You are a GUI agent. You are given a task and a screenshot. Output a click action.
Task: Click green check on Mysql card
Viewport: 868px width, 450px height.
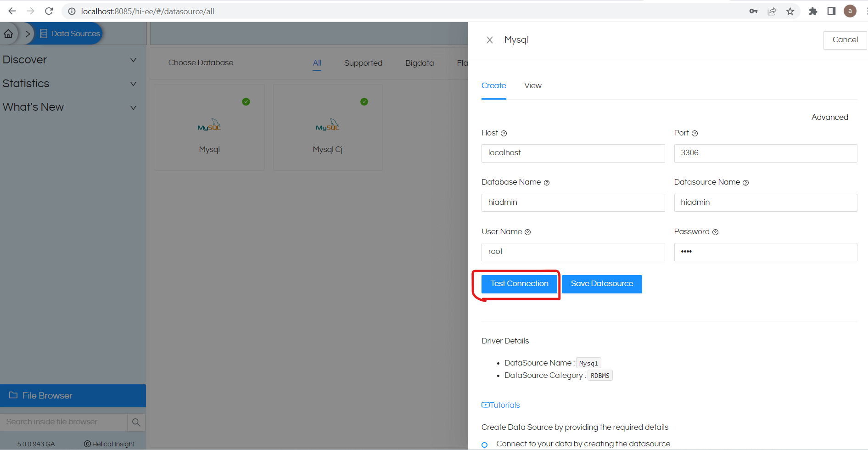coord(246,101)
